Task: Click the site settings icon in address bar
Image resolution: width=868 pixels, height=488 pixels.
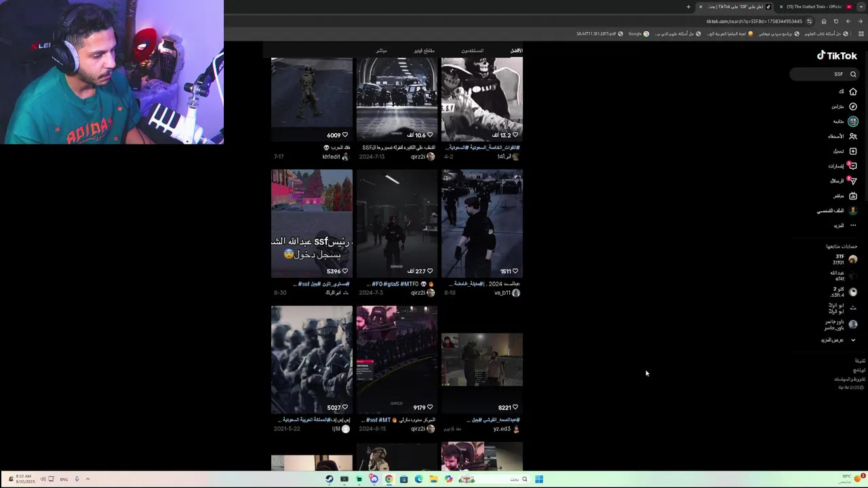Action: 809,21
